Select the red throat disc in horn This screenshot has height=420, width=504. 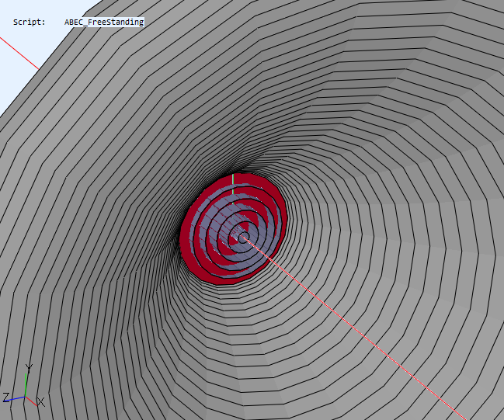(233, 229)
